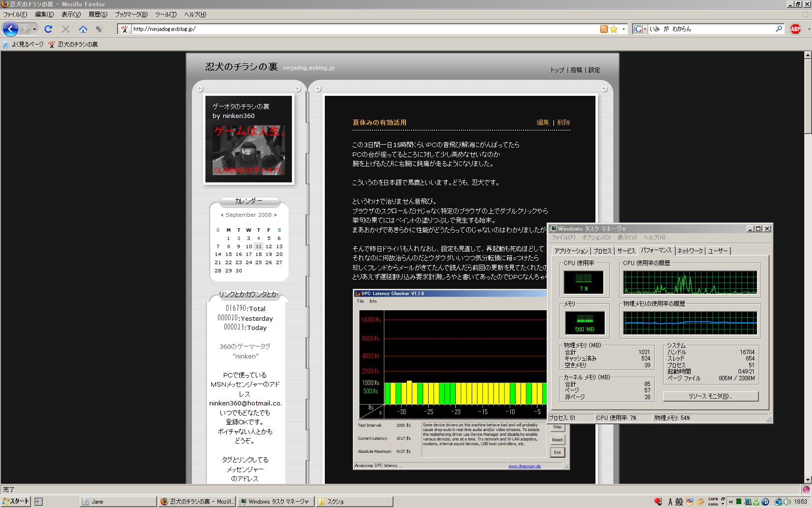Image resolution: width=812 pixels, height=508 pixels.
Task: Open the 設定 link in blog header
Action: coord(594,70)
